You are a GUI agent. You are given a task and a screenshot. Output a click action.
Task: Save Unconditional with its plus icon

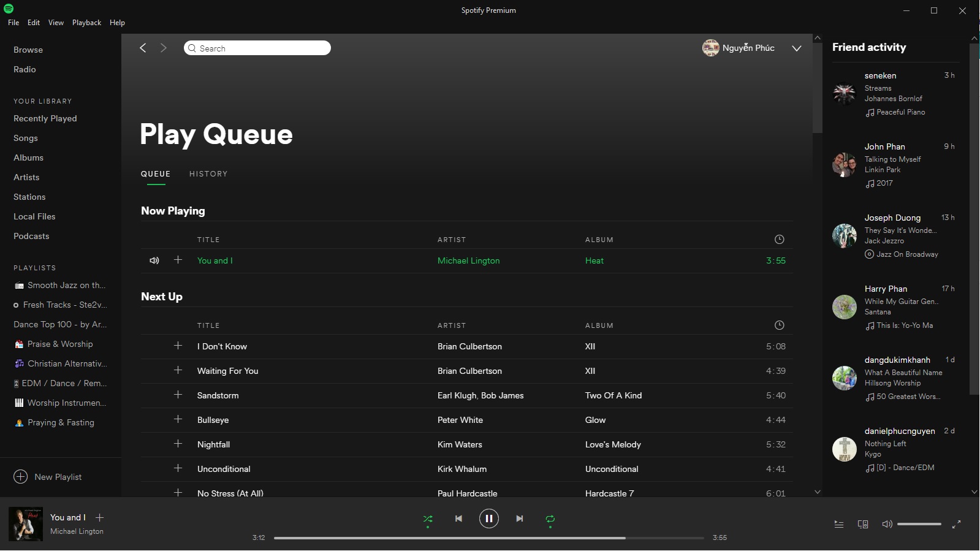178,468
